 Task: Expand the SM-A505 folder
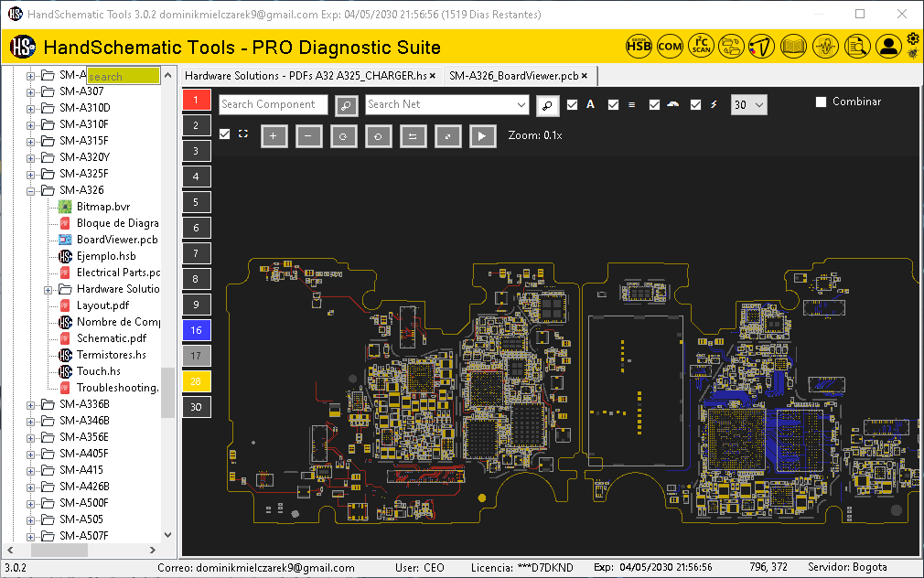(30, 520)
